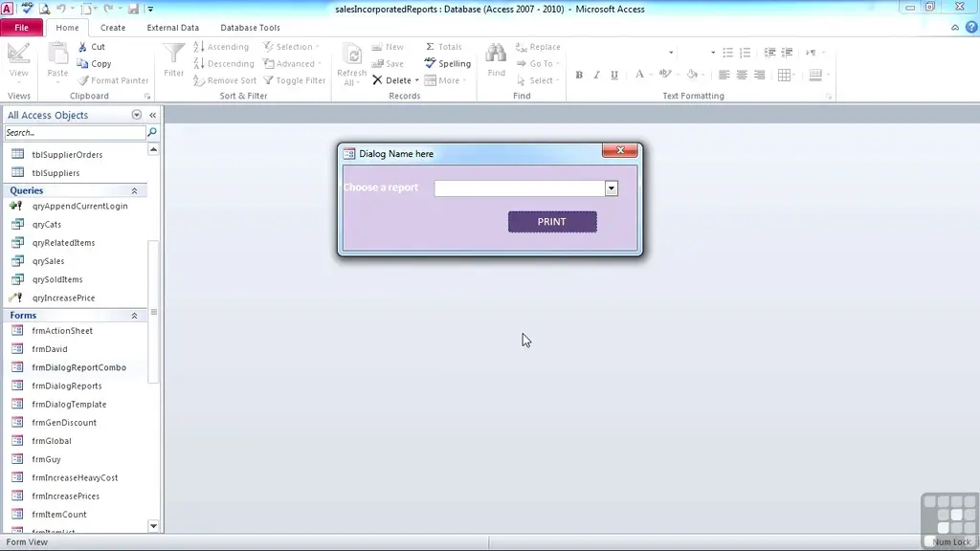Viewport: 980px width, 551px height.
Task: Toggle align text right
Action: click(x=759, y=75)
